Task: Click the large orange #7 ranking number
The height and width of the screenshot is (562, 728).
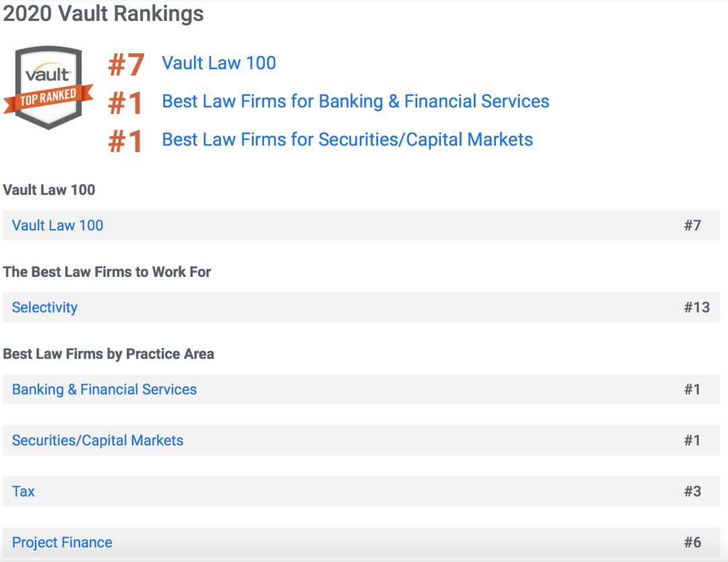Action: 126,65
